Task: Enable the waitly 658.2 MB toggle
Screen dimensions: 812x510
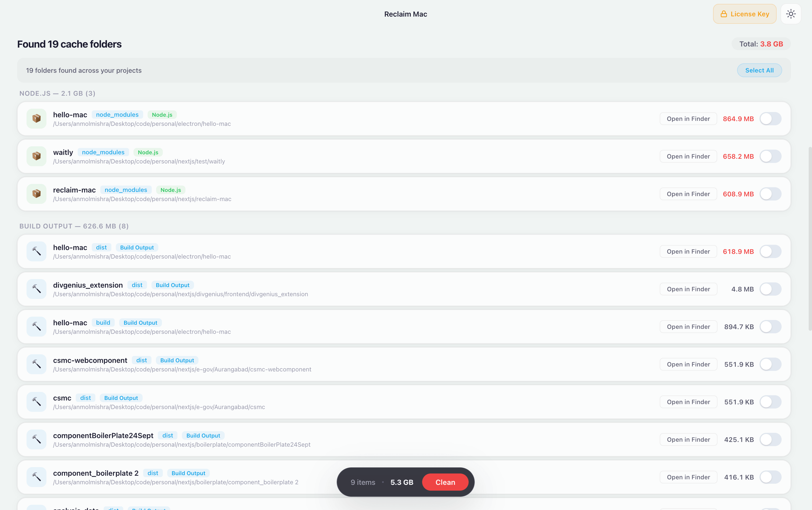Action: coord(770,156)
